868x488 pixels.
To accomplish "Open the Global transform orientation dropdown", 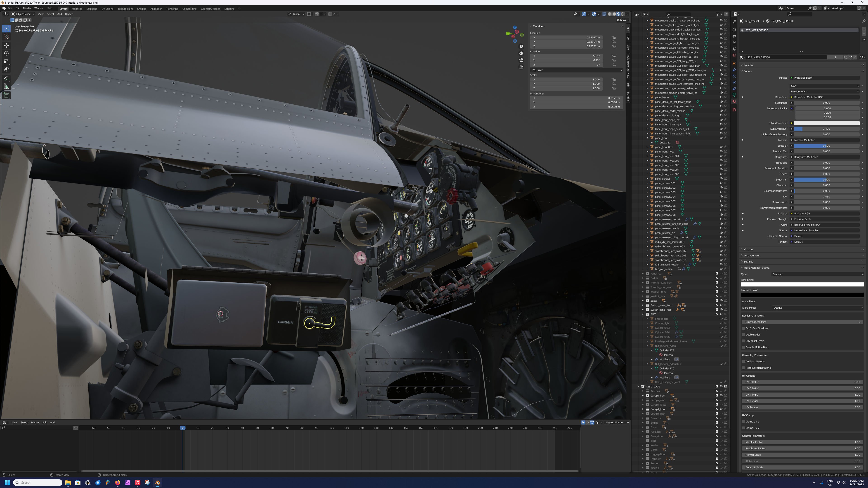I will click(296, 14).
